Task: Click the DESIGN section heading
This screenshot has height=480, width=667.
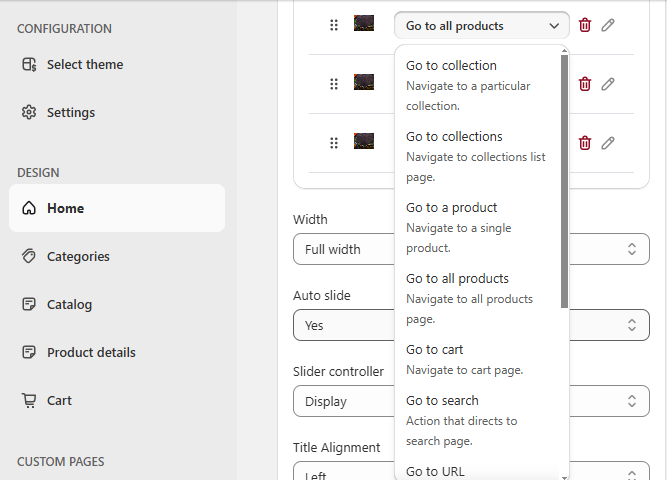Action: coord(38,173)
